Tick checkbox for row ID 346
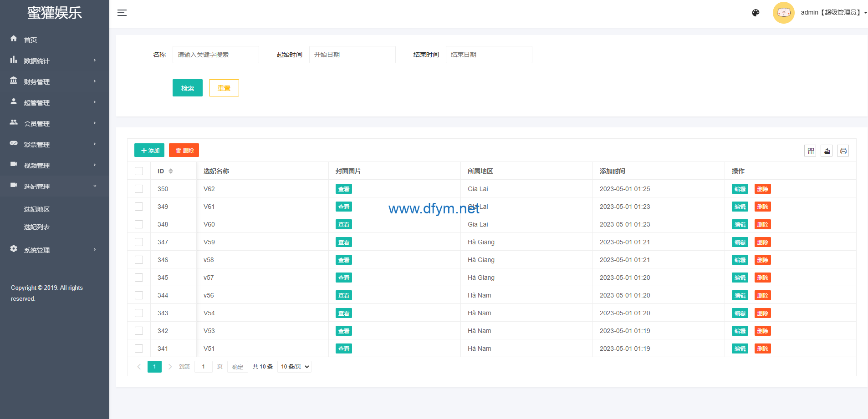Screen dimensions: 868x419 [x=139, y=260]
